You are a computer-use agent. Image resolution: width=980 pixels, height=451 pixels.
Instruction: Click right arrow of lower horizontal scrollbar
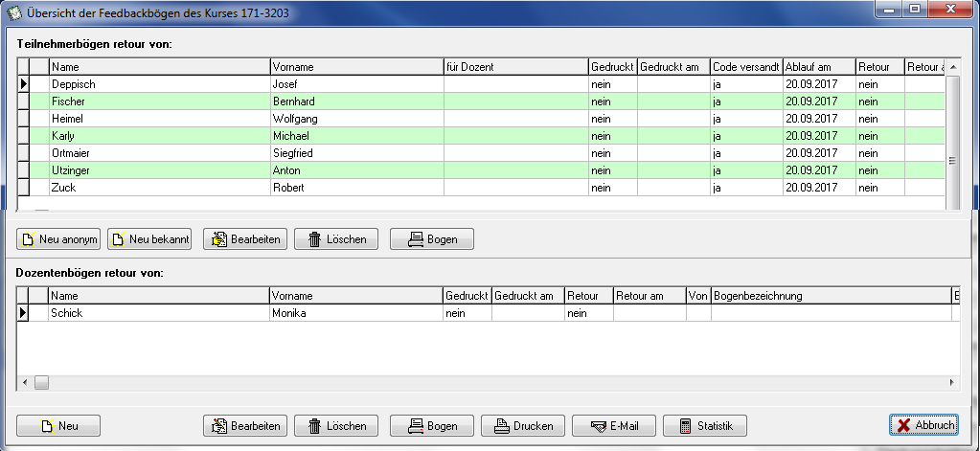(x=952, y=382)
